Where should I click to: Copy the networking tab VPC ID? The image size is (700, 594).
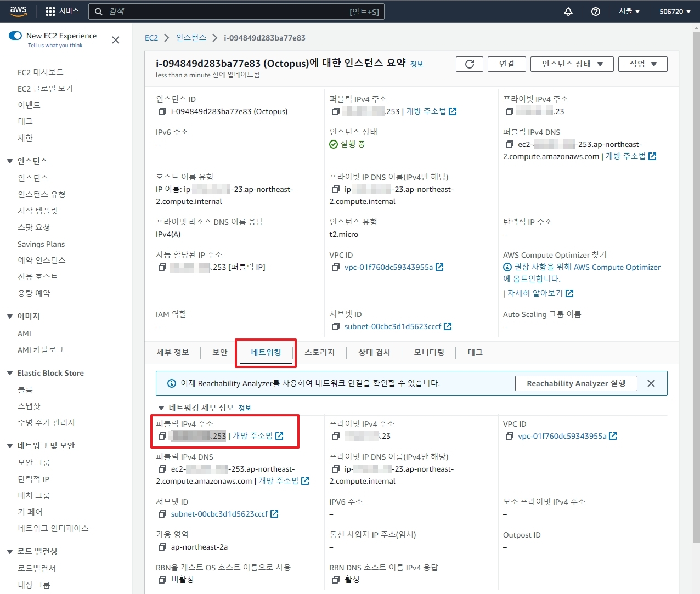510,436
